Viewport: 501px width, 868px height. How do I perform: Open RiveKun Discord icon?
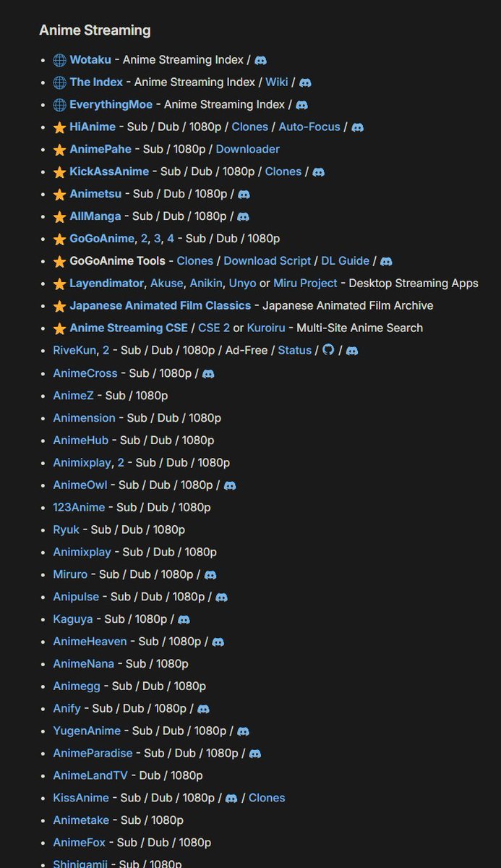351,351
